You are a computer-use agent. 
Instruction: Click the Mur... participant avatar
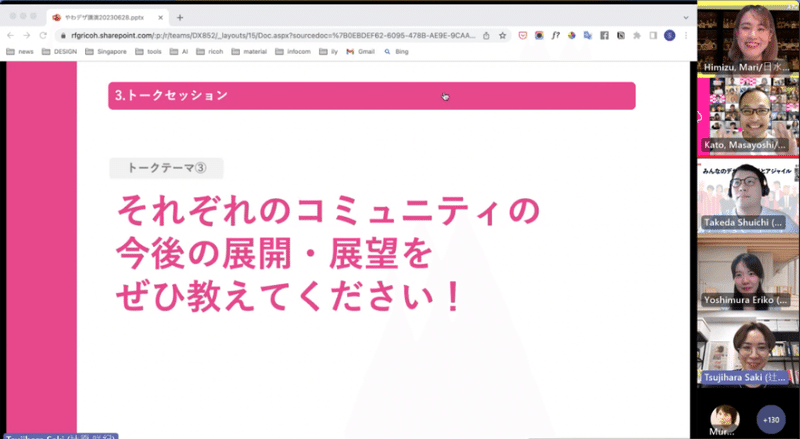(724, 420)
